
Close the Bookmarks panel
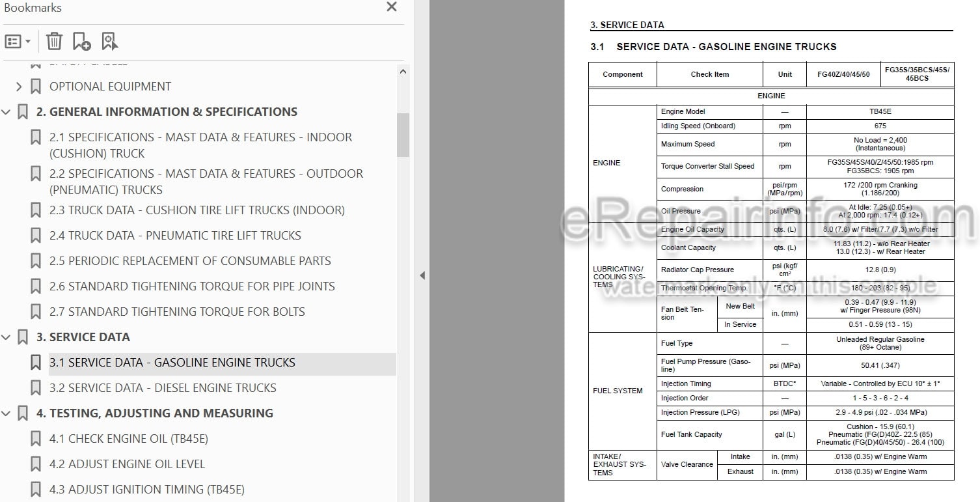[391, 7]
